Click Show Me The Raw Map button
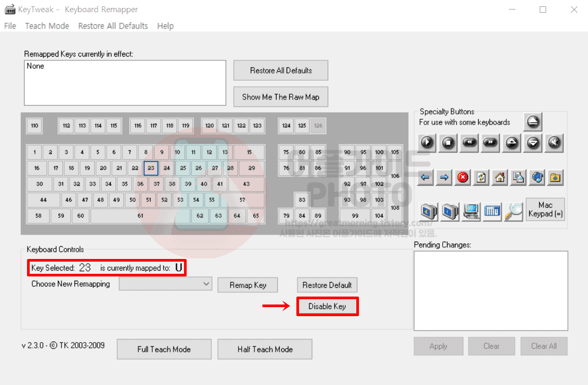 (x=281, y=97)
